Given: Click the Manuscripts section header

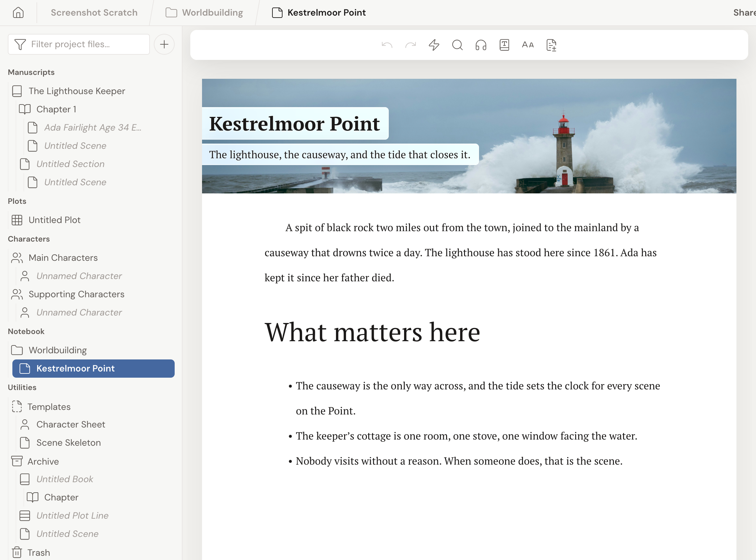Looking at the screenshot, I should click(31, 72).
